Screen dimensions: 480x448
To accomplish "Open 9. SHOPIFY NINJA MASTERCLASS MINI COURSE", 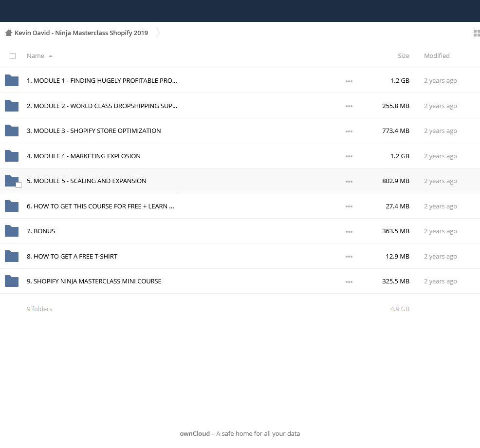I will pyautogui.click(x=94, y=281).
